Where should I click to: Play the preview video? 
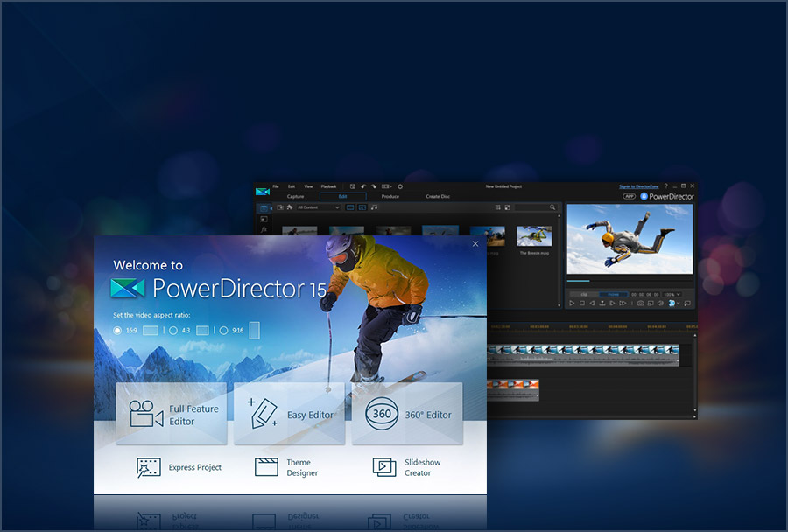click(x=572, y=304)
